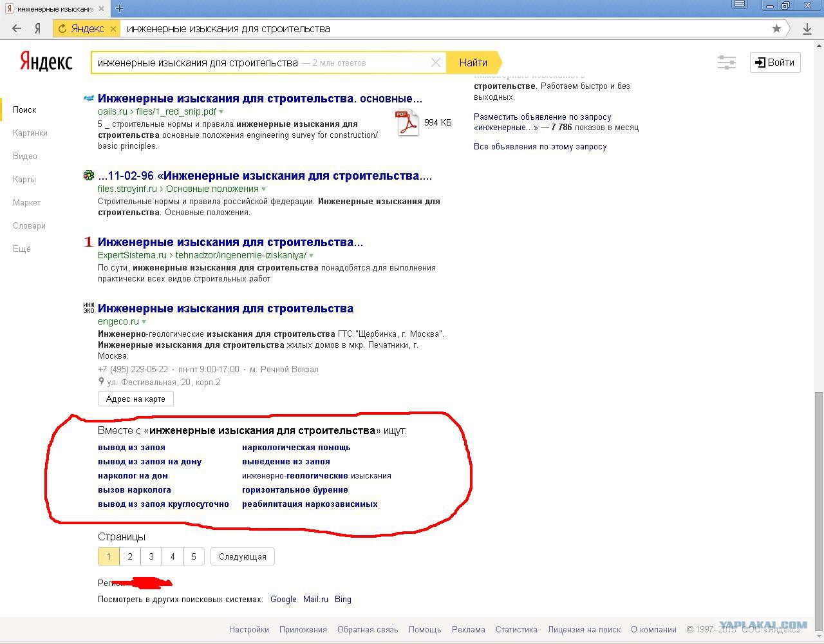Search same query in Mail.ru
This screenshot has width=824, height=644.
pos(315,600)
